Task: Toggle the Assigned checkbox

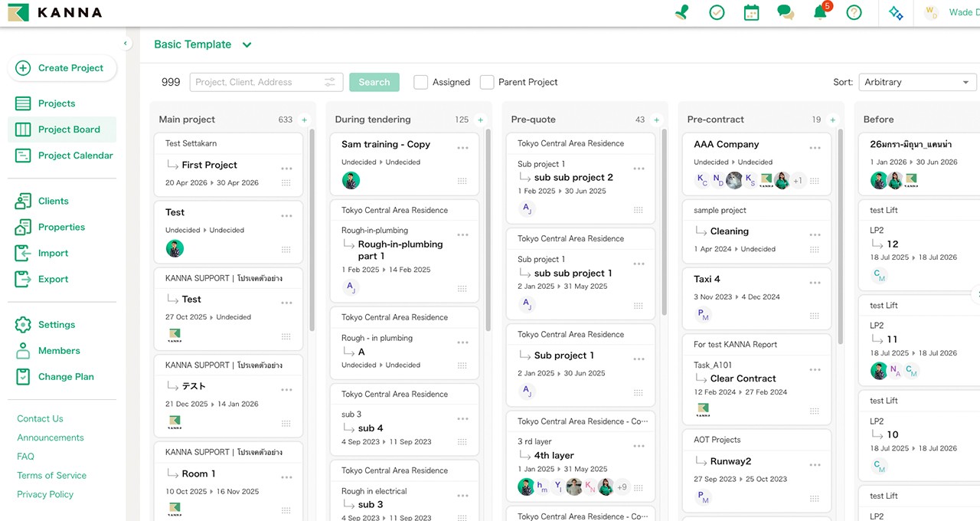Action: coord(420,82)
